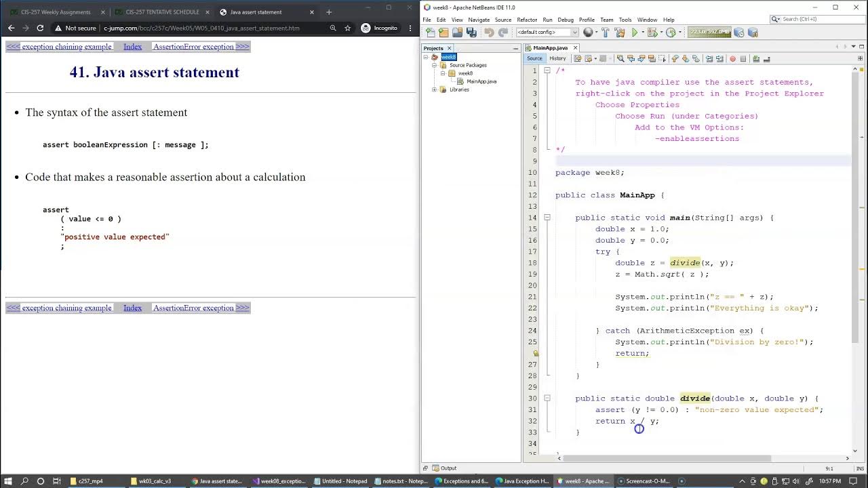The height and width of the screenshot is (488, 868).
Task: Click the Profile Project clock icon
Action: [671, 33]
